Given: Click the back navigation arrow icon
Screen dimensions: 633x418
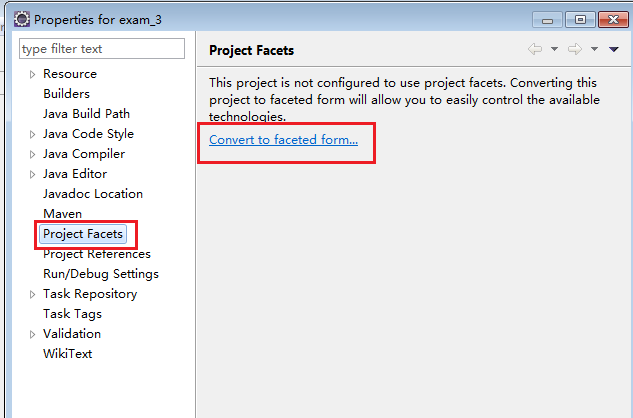Looking at the screenshot, I should pos(535,49).
